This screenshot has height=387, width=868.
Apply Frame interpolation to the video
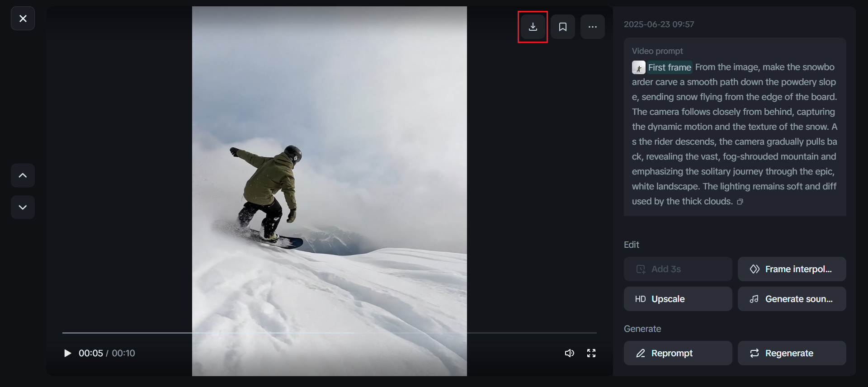(792, 269)
